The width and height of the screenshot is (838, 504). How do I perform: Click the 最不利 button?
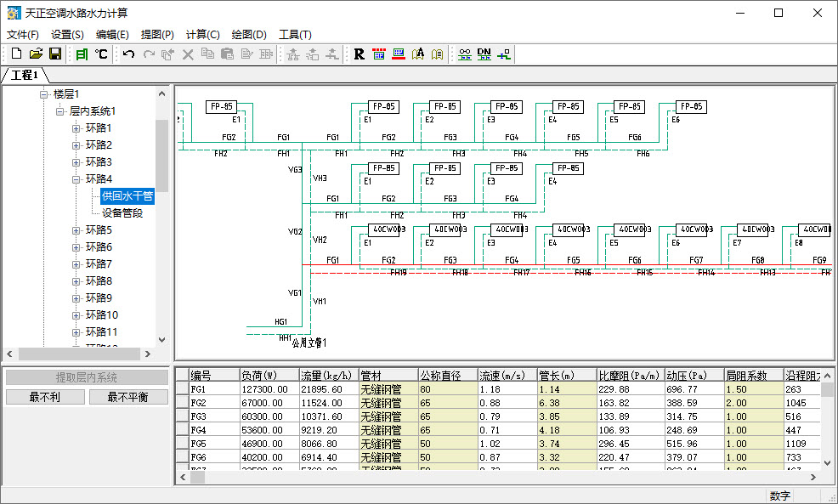click(x=45, y=397)
